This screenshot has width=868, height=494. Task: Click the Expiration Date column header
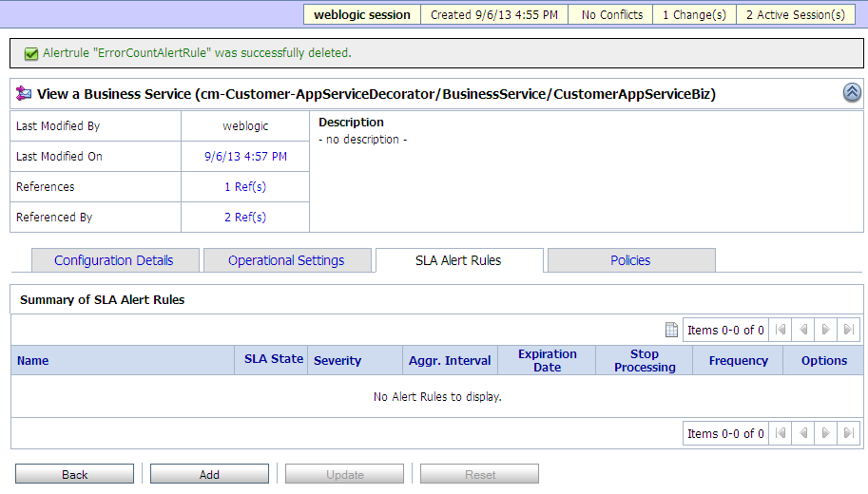547,361
